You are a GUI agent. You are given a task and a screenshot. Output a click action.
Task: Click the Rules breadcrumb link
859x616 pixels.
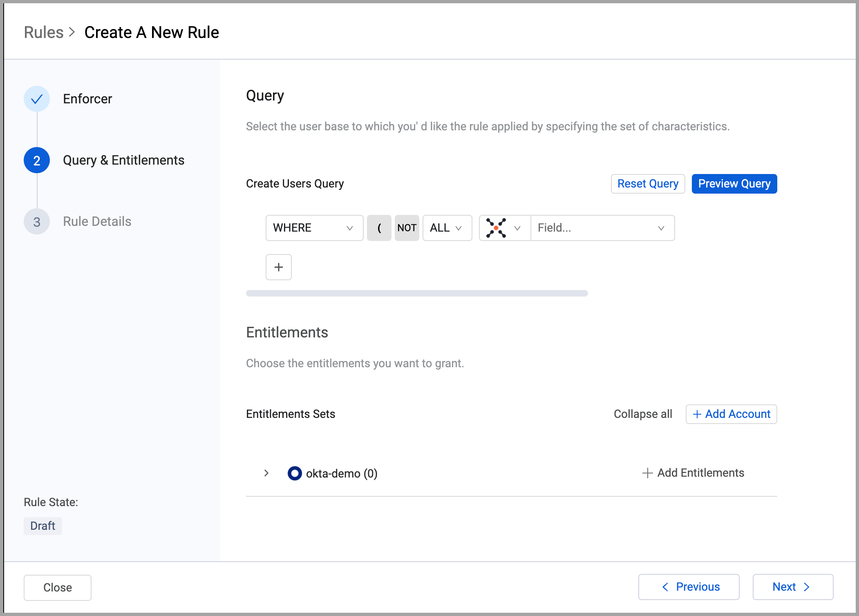pyautogui.click(x=44, y=32)
